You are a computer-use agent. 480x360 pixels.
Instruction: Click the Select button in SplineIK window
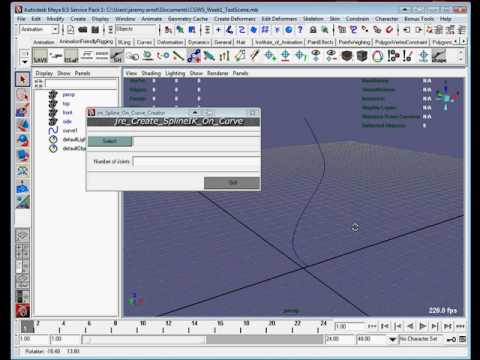point(110,141)
